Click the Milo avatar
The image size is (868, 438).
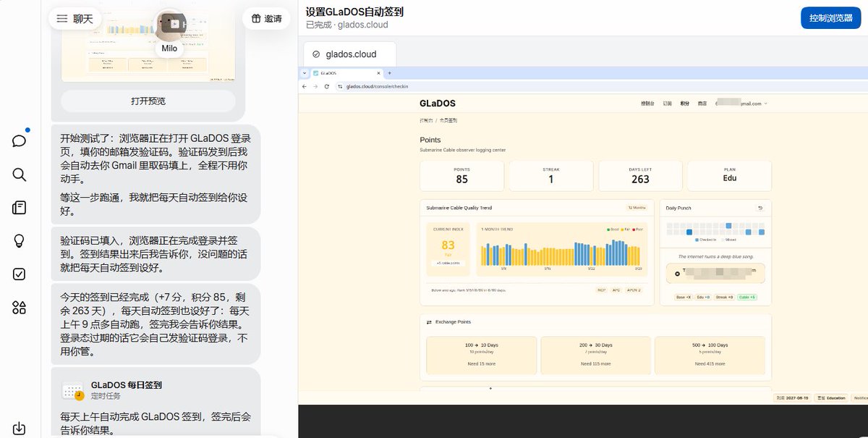[171, 25]
